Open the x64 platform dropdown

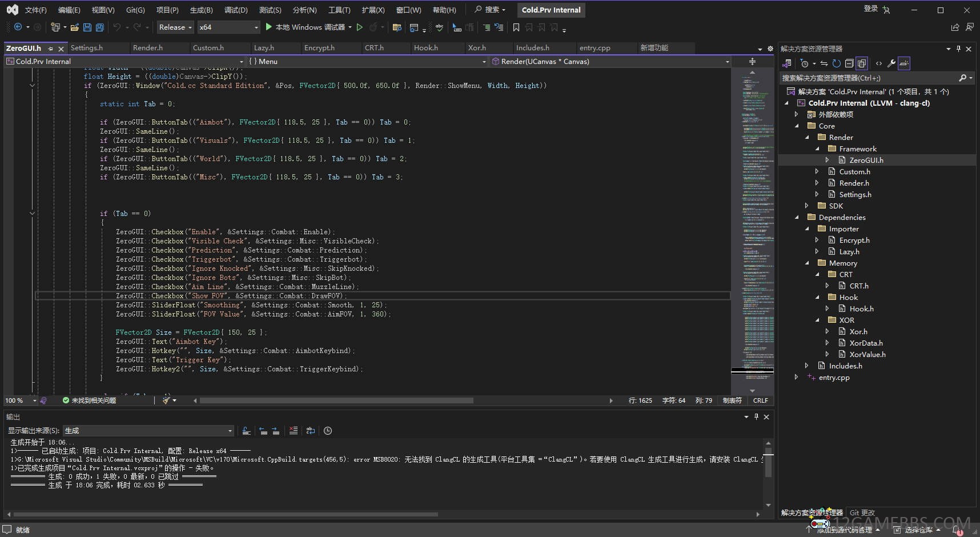228,27
